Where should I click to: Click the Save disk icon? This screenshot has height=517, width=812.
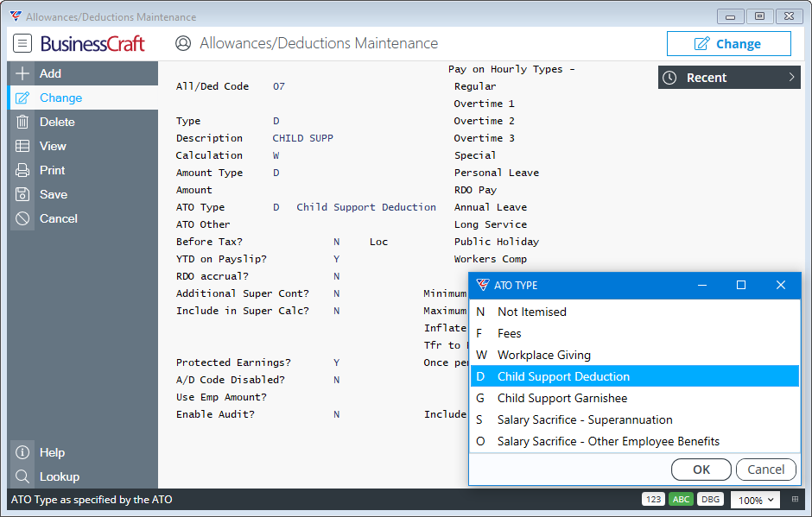(22, 194)
